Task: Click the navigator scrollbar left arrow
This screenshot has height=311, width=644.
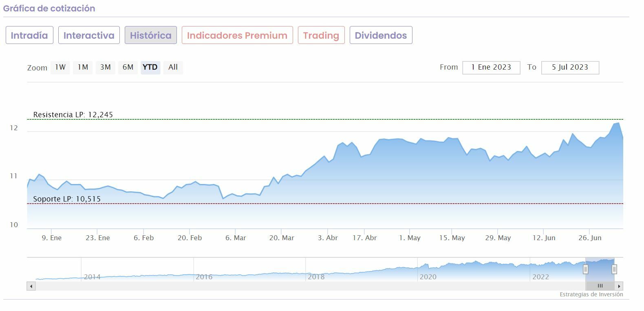Action: click(x=31, y=286)
